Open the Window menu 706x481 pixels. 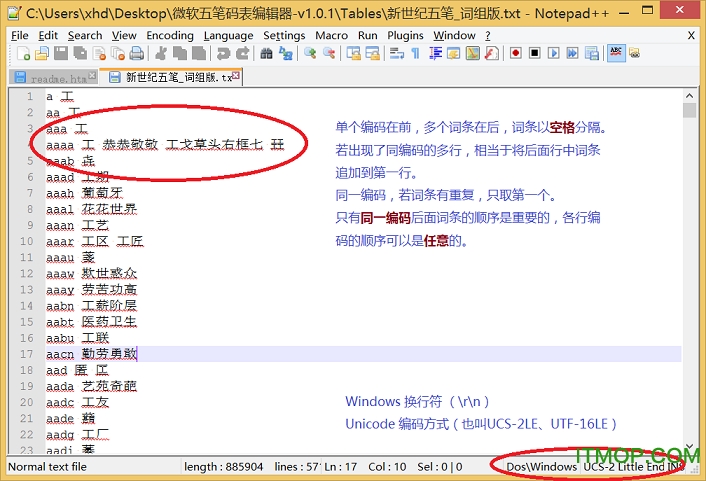(454, 35)
